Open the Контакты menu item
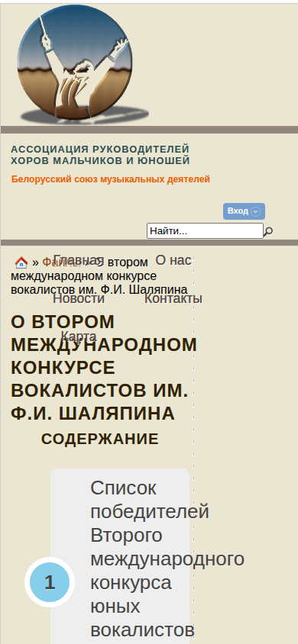 point(173,298)
